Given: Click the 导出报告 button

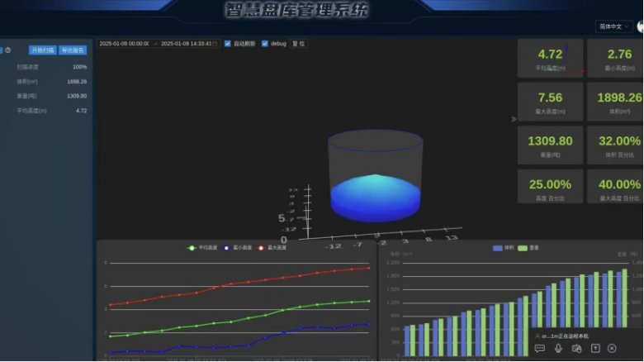Looking at the screenshot, I should pyautogui.click(x=73, y=50).
